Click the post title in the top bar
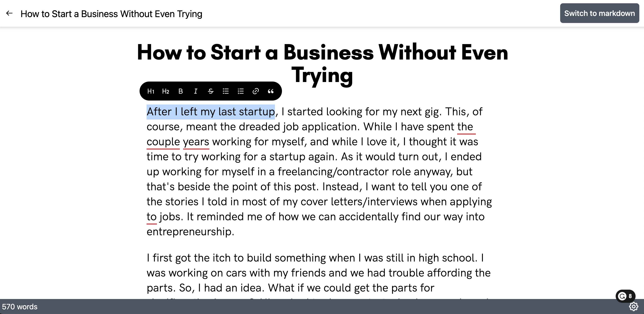Viewport: 644px width, 314px height. (111, 14)
